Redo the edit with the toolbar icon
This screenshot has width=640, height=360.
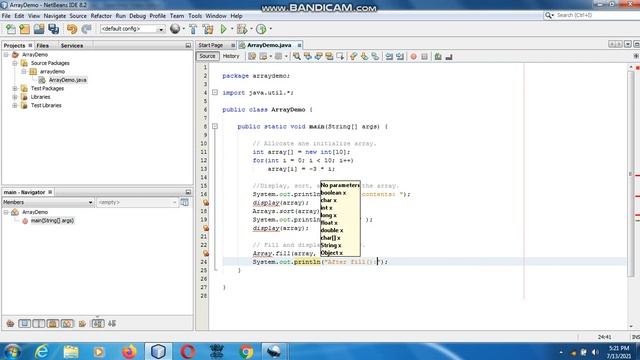tap(86, 29)
